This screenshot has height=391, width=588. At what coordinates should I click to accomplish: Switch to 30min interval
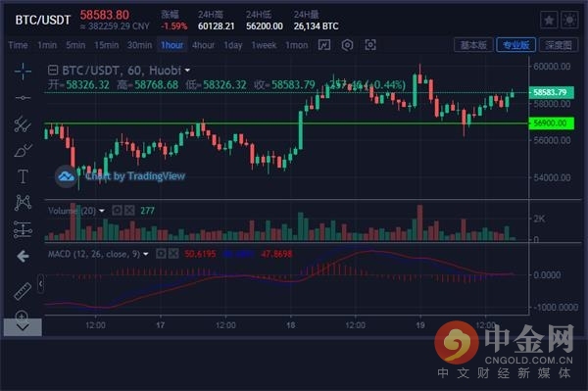[x=139, y=45]
